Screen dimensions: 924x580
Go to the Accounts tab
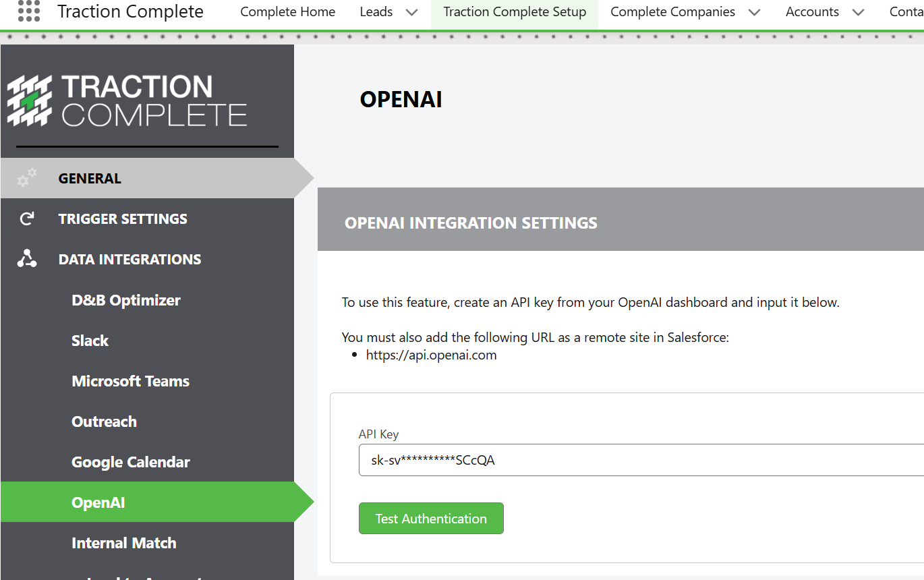(x=813, y=11)
